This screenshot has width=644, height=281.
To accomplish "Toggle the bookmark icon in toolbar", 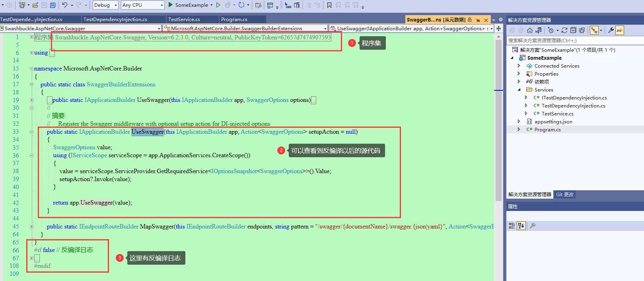I will click(x=329, y=5).
